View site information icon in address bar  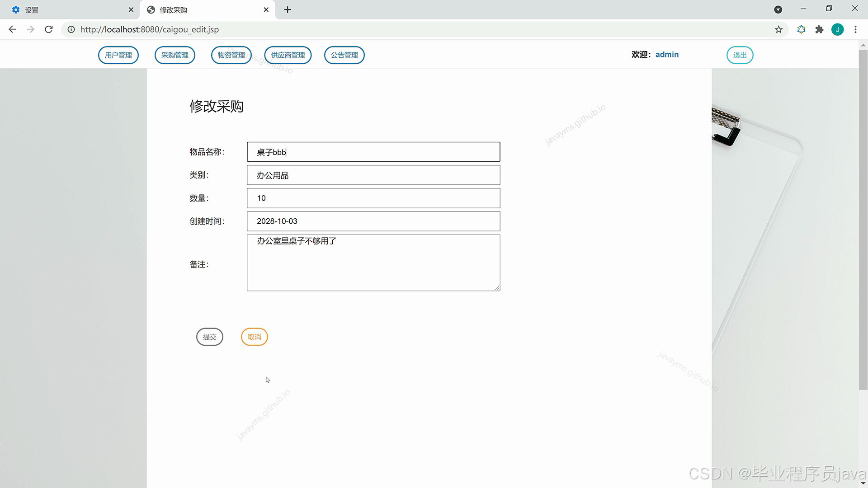pos(71,29)
